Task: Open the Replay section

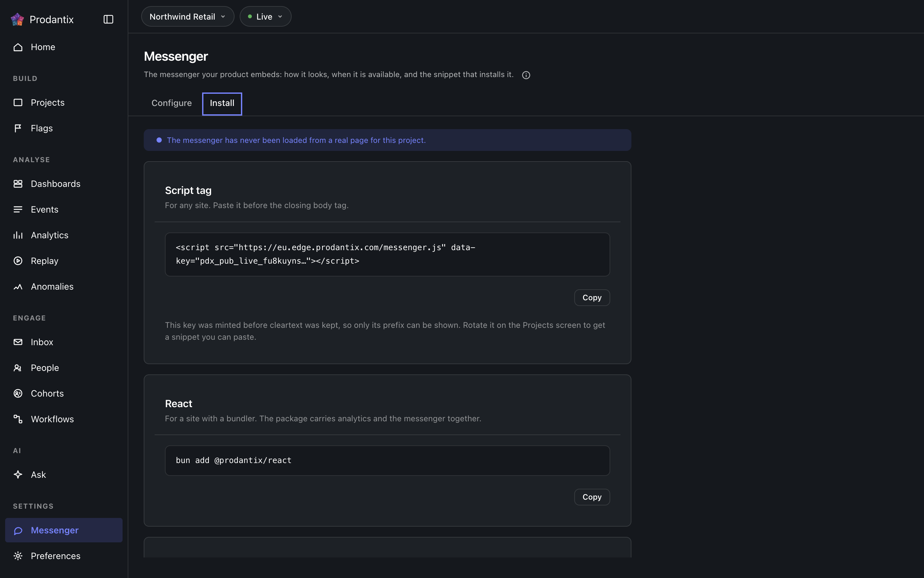Action: click(64, 261)
